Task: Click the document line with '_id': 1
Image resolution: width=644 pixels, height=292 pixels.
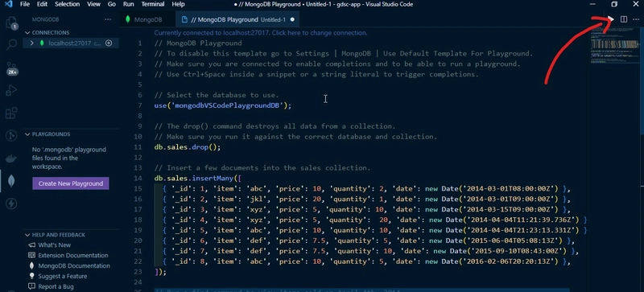Action: pyautogui.click(x=366, y=189)
